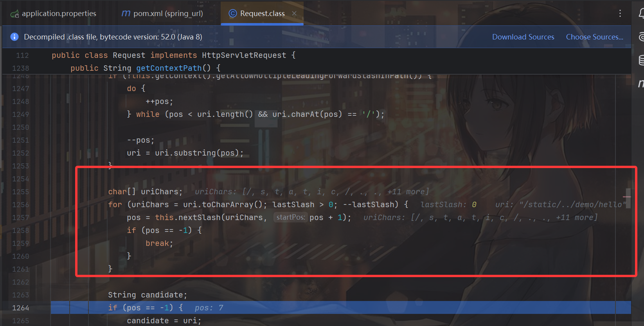Close the Request.class editor tab
The image size is (644, 326).
294,13
